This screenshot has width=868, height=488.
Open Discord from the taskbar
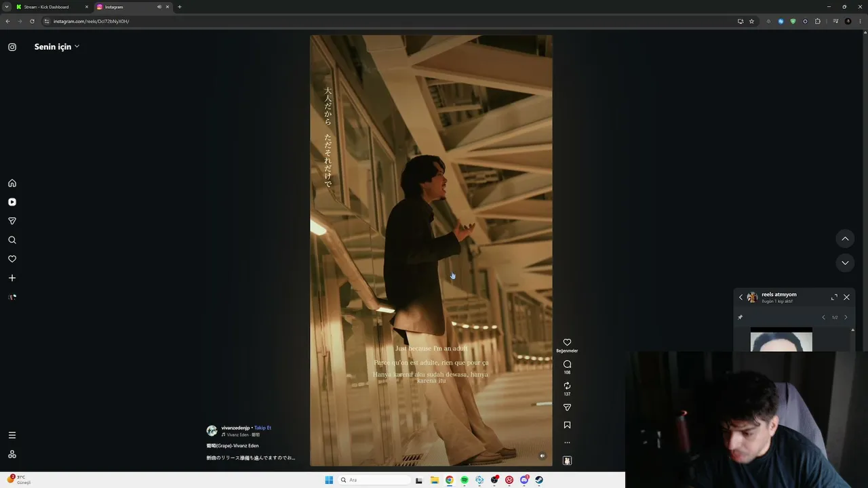pos(524,480)
